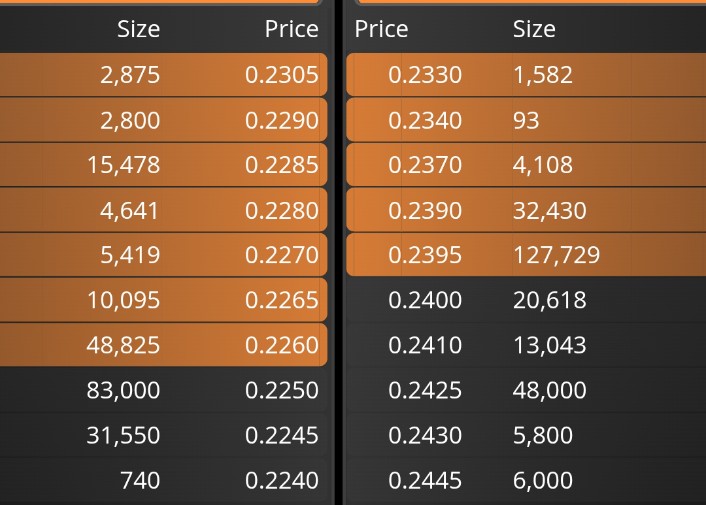Select the bid row with size 5,419
The width and height of the screenshot is (706, 505).
163,255
